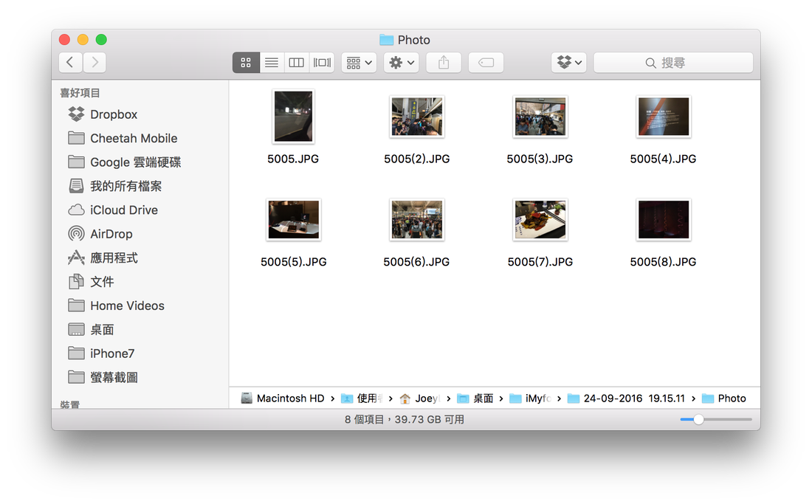Click the 5005(4).JPG file name

(663, 159)
